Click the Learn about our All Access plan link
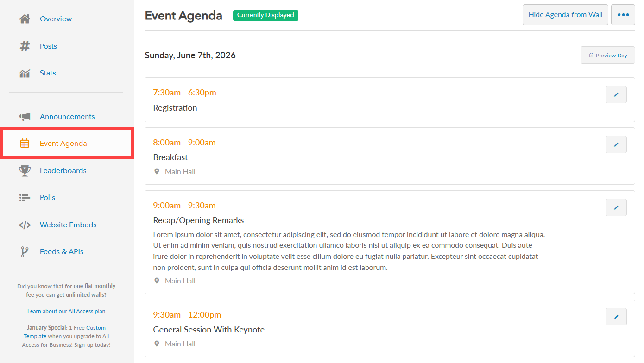The height and width of the screenshot is (363, 644). pos(66,311)
